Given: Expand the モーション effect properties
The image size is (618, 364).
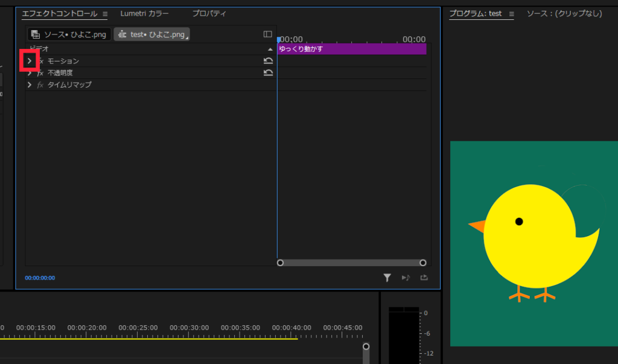Looking at the screenshot, I should (x=30, y=61).
